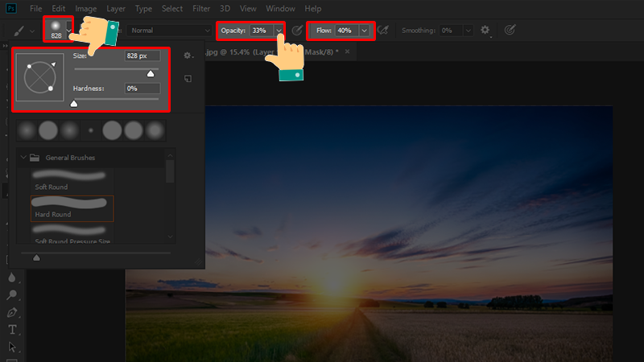Select the last recent brush thumbnail

(x=155, y=130)
